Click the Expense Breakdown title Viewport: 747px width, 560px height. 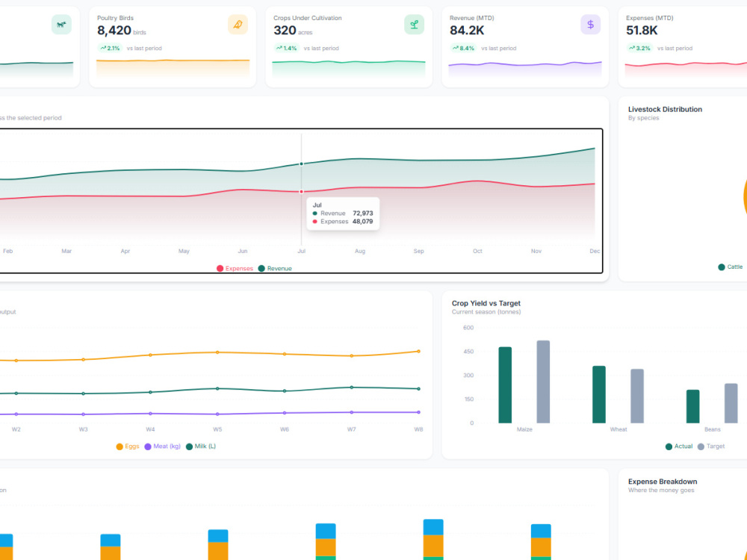pyautogui.click(x=662, y=482)
